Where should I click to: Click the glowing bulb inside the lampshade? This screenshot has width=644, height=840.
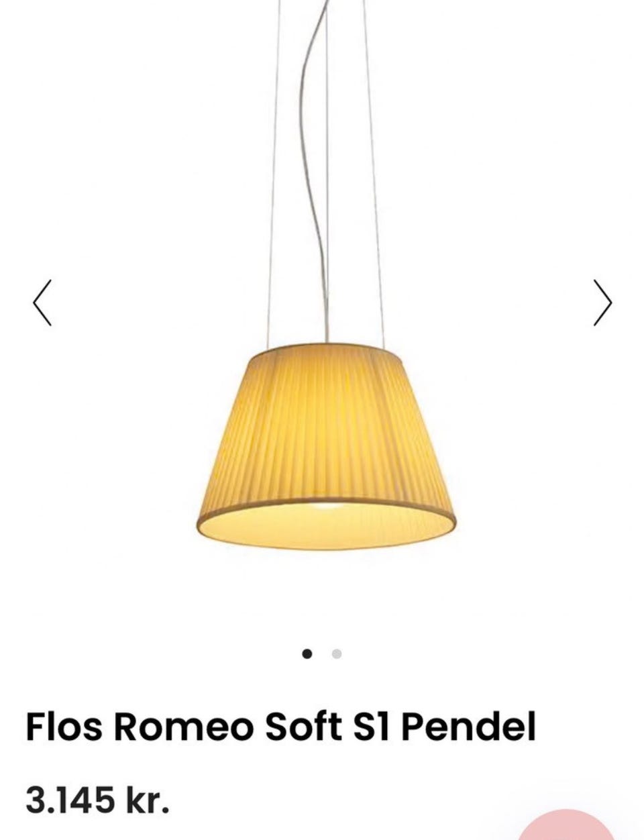[x=327, y=505]
